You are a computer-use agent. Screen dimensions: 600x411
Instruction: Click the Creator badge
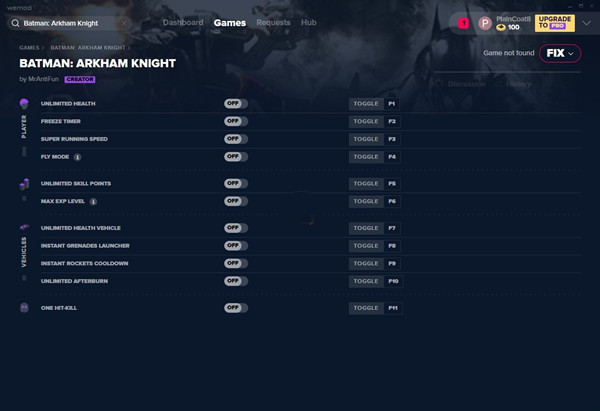(80, 79)
